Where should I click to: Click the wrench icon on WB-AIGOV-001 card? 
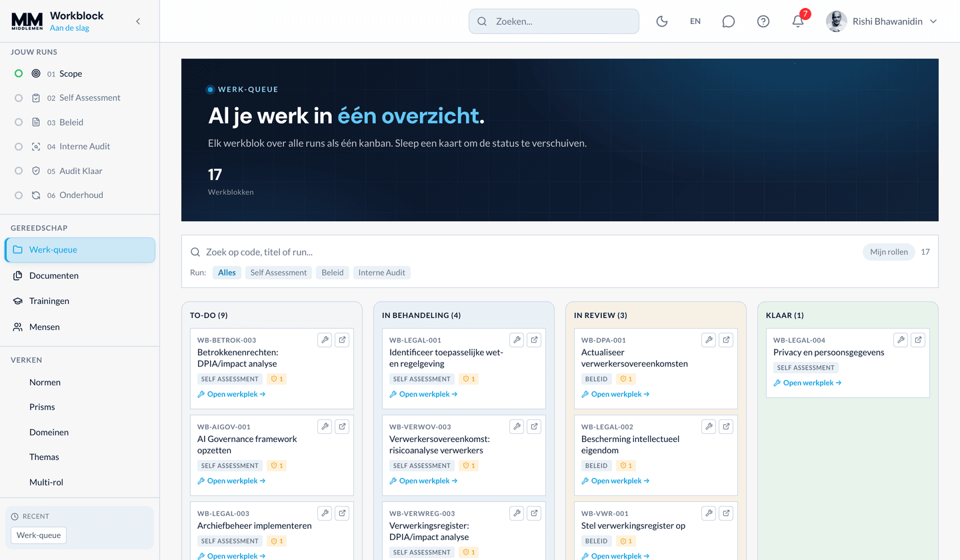[x=325, y=427]
